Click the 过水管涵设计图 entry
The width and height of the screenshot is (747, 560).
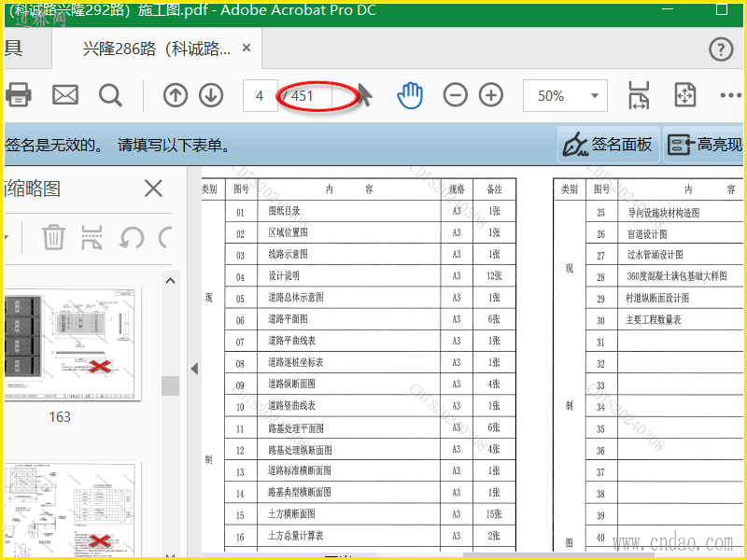click(655, 255)
